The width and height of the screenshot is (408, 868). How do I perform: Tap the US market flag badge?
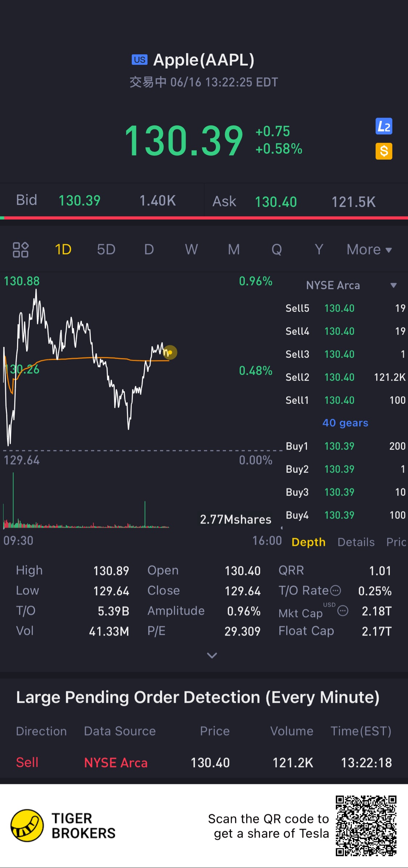coord(140,60)
